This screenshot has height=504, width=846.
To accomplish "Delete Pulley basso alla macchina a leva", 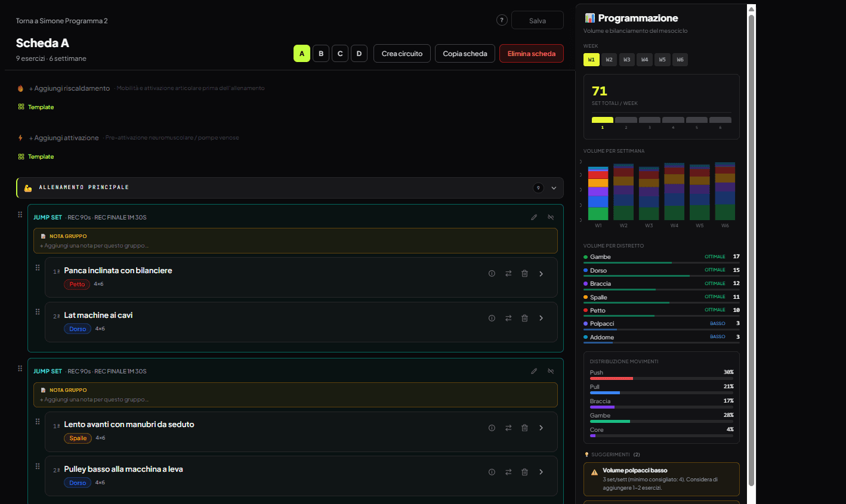I will tap(524, 472).
